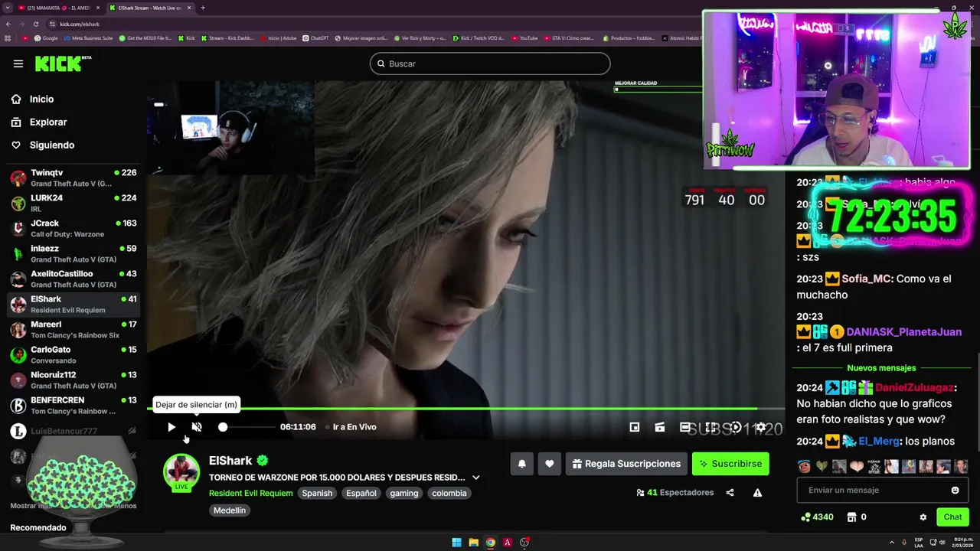
Task: Select the gaming tag
Action: click(x=404, y=494)
